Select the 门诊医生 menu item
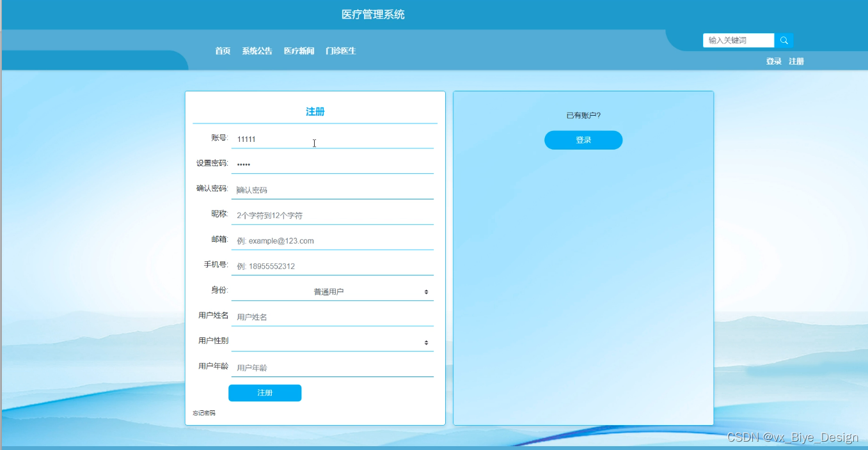The width and height of the screenshot is (868, 450). 341,51
